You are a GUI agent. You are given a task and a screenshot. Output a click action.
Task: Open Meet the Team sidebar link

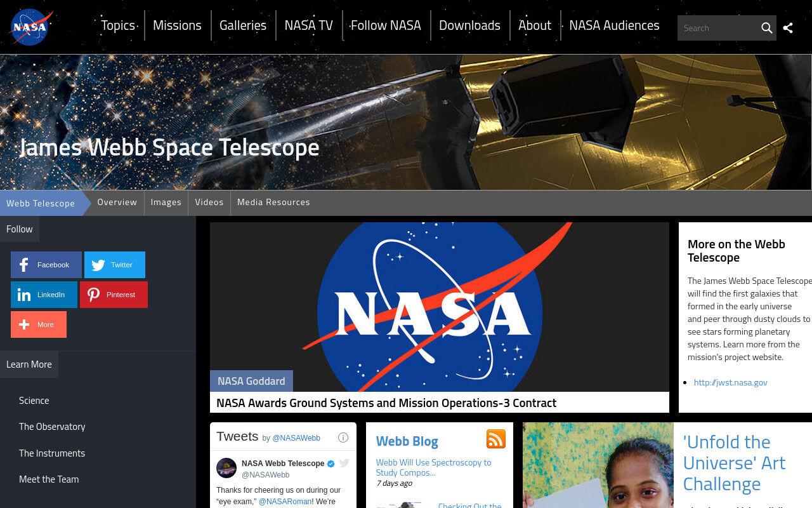point(49,479)
